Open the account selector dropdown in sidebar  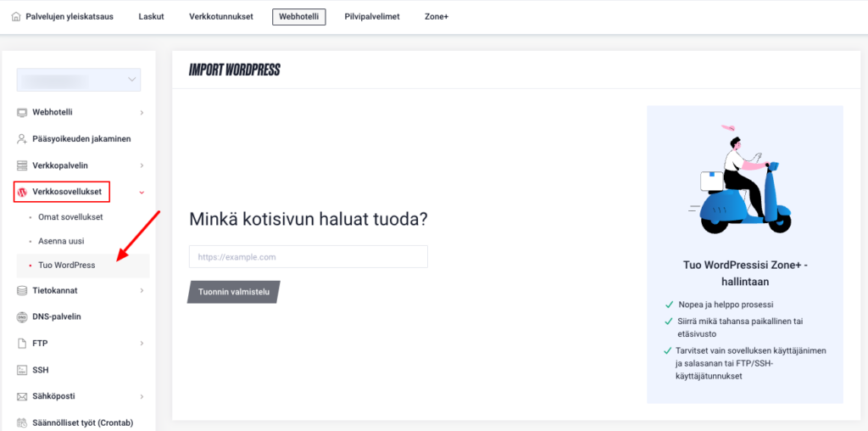tap(79, 80)
